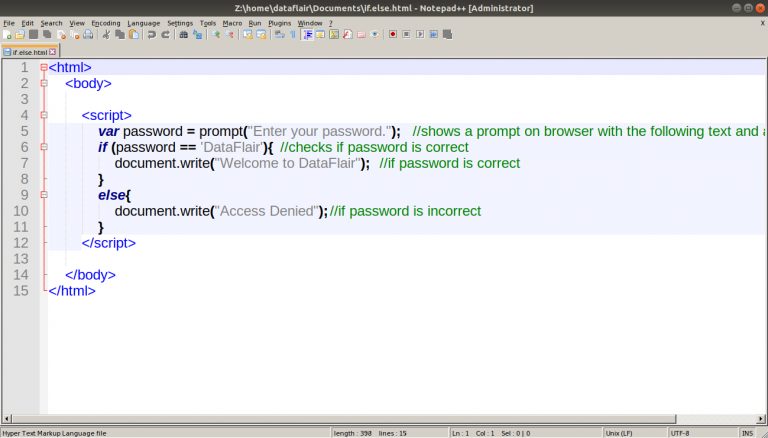Click the Print icon in toolbar

(x=88, y=34)
